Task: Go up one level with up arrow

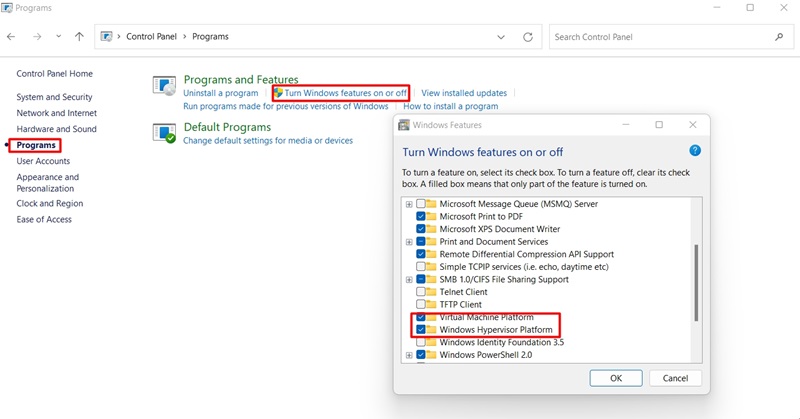Action: tap(79, 37)
